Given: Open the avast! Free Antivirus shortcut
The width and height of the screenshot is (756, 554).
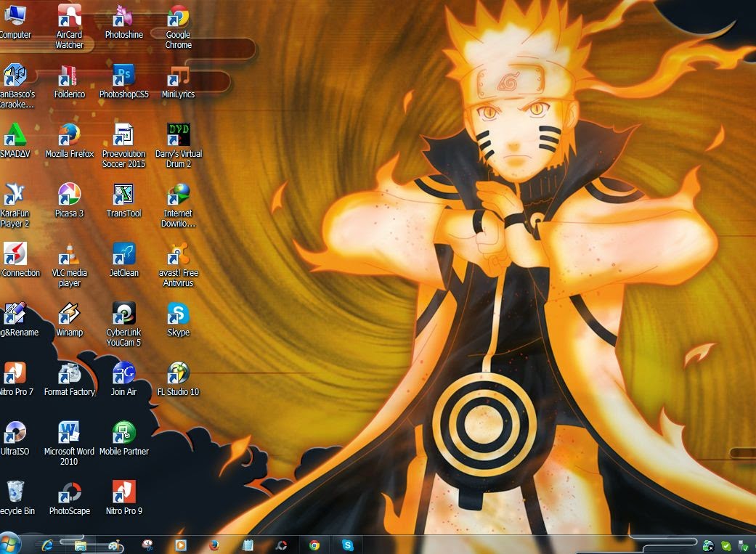Looking at the screenshot, I should (x=179, y=264).
